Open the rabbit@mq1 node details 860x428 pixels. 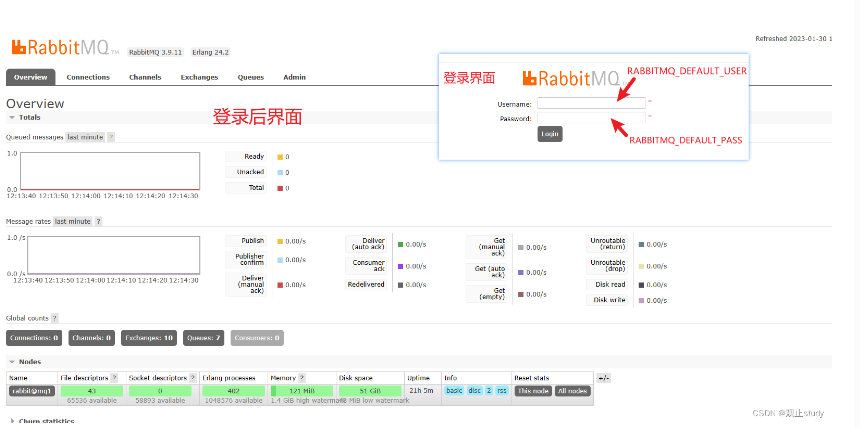(32, 391)
